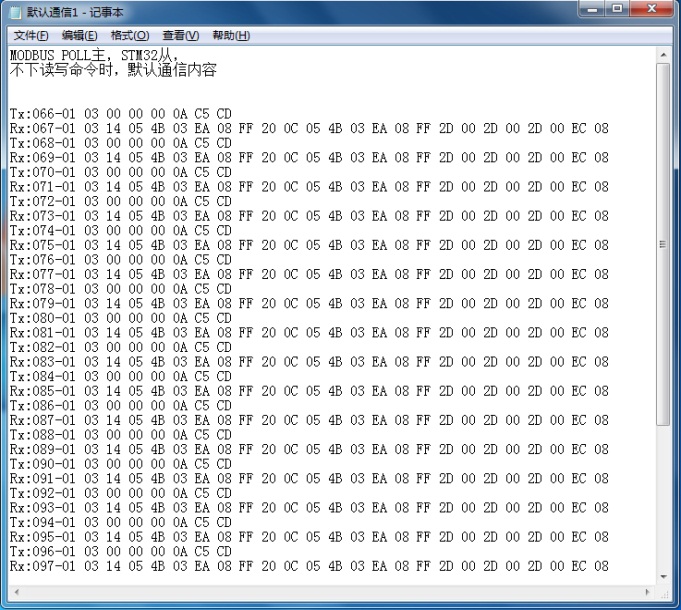Click the vertical scrollbar down arrow
Viewport: 681px width, 610px height.
click(x=663, y=577)
